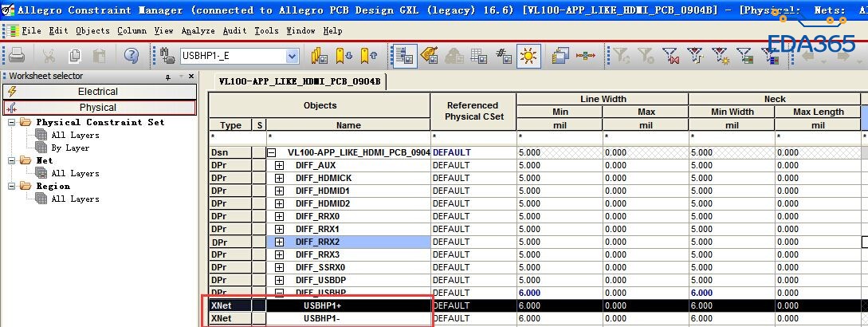This screenshot has width=868, height=327.
Task: Expand the DIFF_RRX2 differential pair
Action: tap(279, 242)
